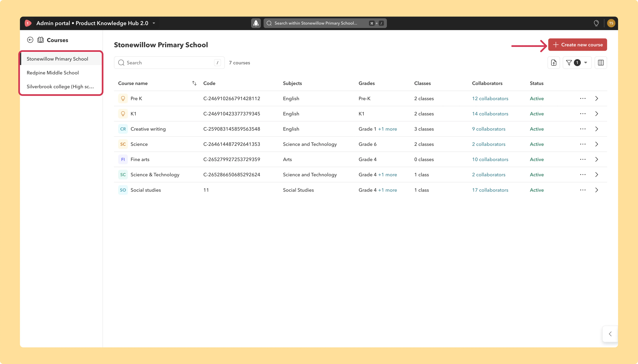This screenshot has height=364, width=638.
Task: Focus the global Stonewillow search field
Action: tap(325, 23)
